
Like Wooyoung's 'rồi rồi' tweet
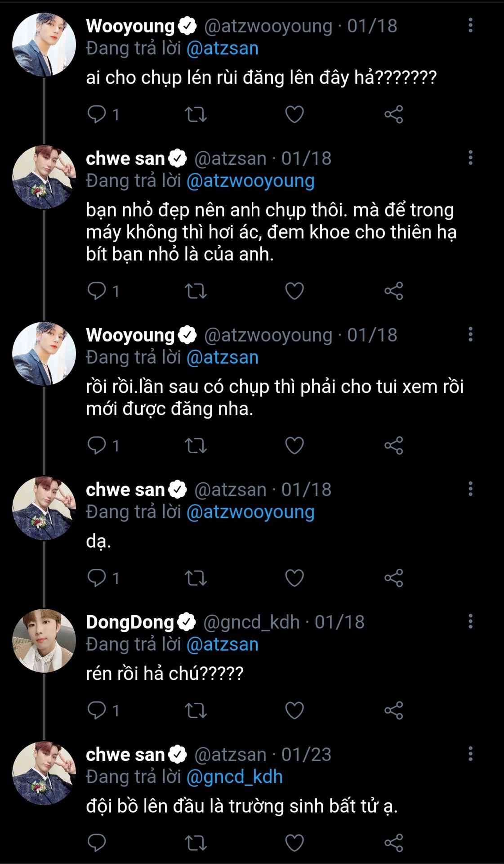click(x=294, y=445)
